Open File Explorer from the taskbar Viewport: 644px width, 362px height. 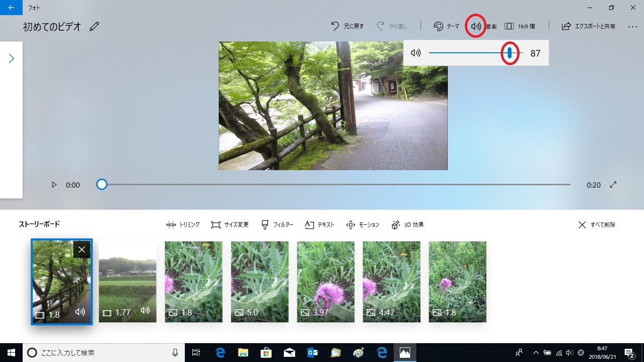click(x=243, y=353)
